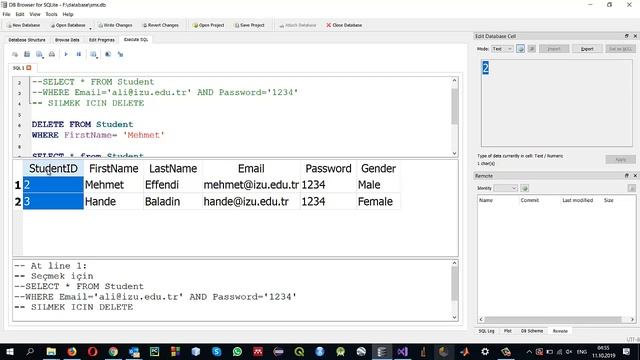This screenshot has width=640, height=360.
Task: Open the Tools menu
Action: click(x=51, y=14)
